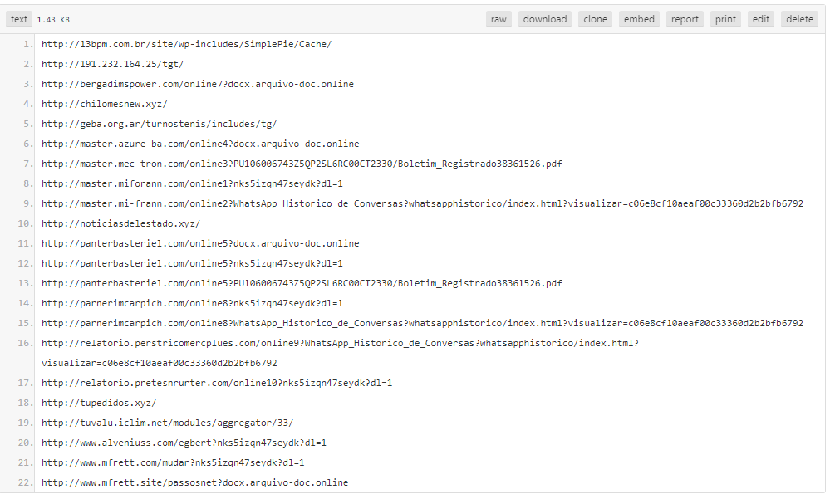Clone this paste
The height and width of the screenshot is (504, 830).
point(595,19)
